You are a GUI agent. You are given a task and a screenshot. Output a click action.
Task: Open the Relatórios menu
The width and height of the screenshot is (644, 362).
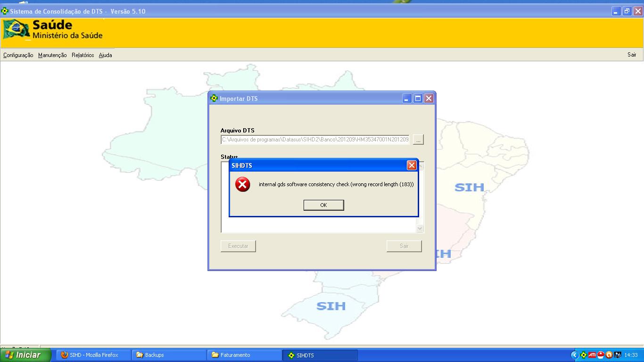coord(83,55)
